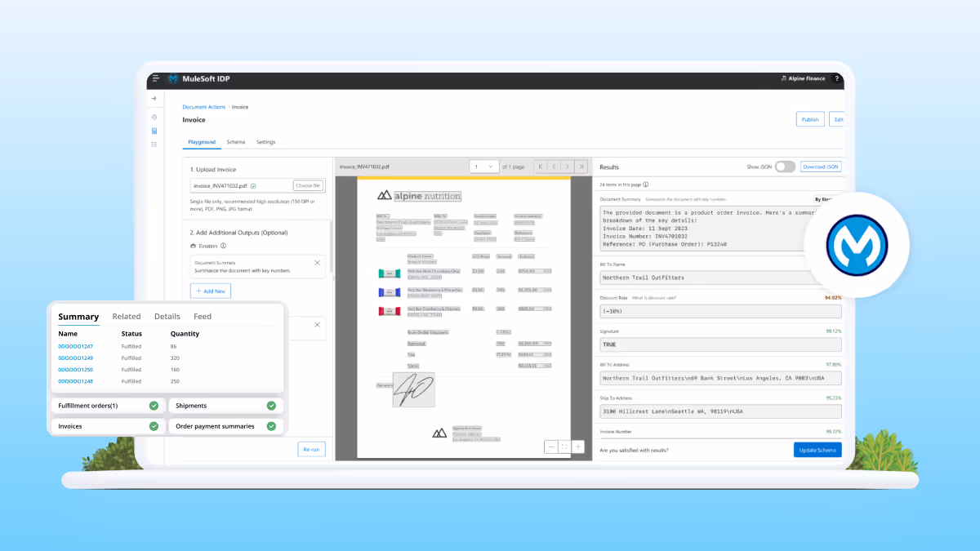The image size is (980, 551).
Task: Click the Publish button
Action: click(x=810, y=119)
